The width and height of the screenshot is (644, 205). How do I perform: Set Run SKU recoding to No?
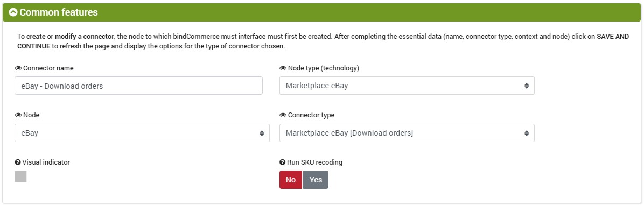click(291, 180)
